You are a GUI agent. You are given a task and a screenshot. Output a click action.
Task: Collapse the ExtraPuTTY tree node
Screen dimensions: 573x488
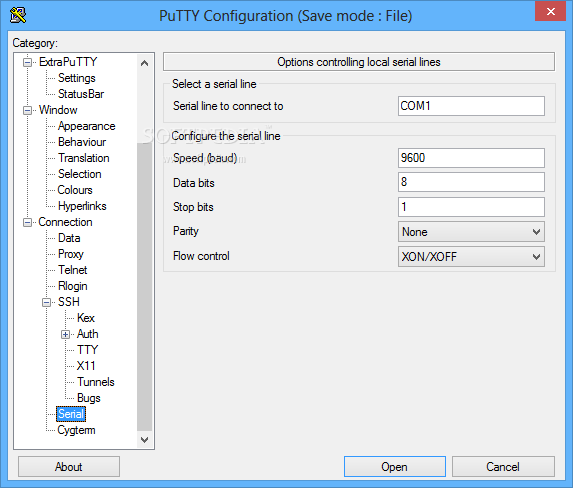pos(27,63)
